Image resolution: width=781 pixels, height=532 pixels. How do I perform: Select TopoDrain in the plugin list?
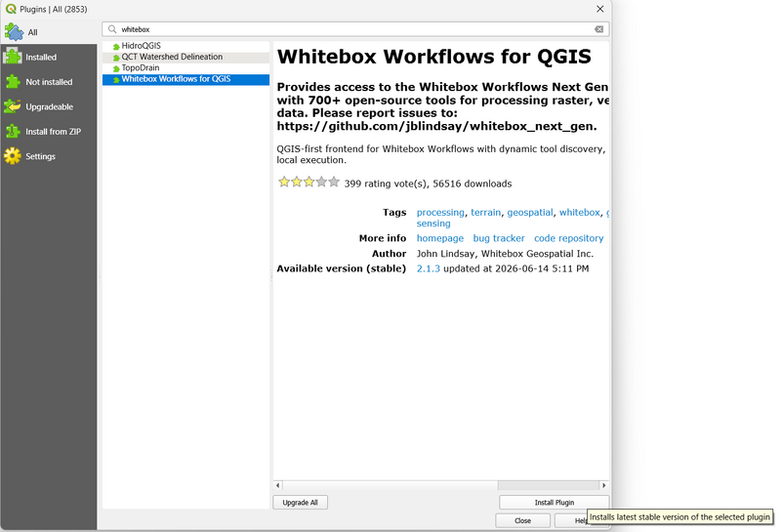click(185, 68)
